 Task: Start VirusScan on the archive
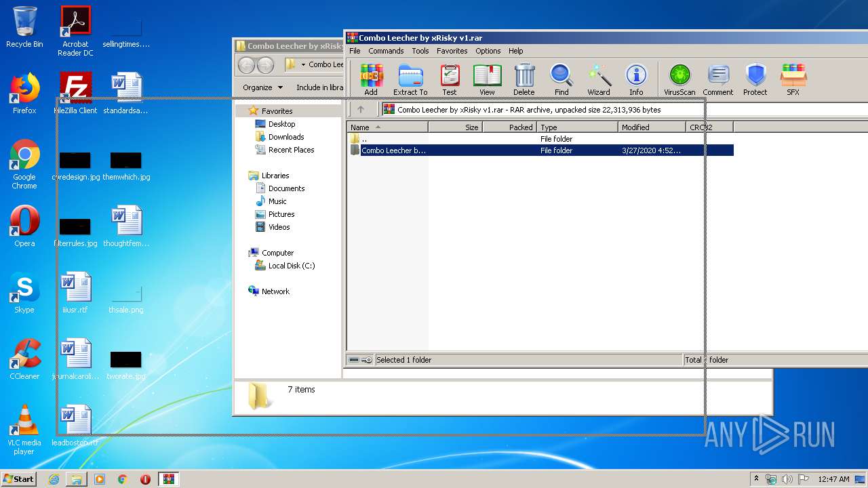tap(679, 79)
